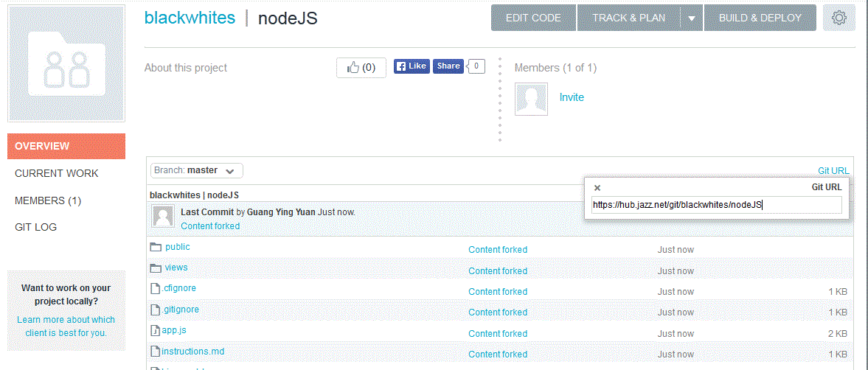The image size is (868, 370).
Task: Open Members (1) section
Action: [48, 200]
